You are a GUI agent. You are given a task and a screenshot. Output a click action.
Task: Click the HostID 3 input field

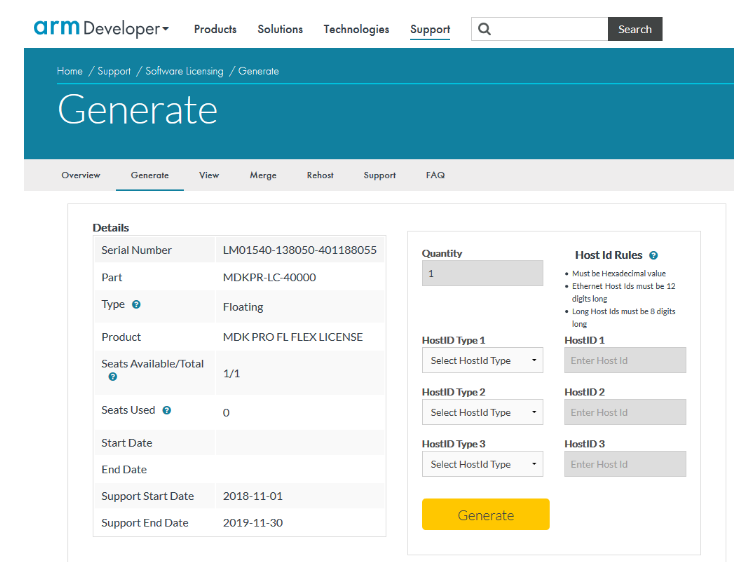click(625, 464)
